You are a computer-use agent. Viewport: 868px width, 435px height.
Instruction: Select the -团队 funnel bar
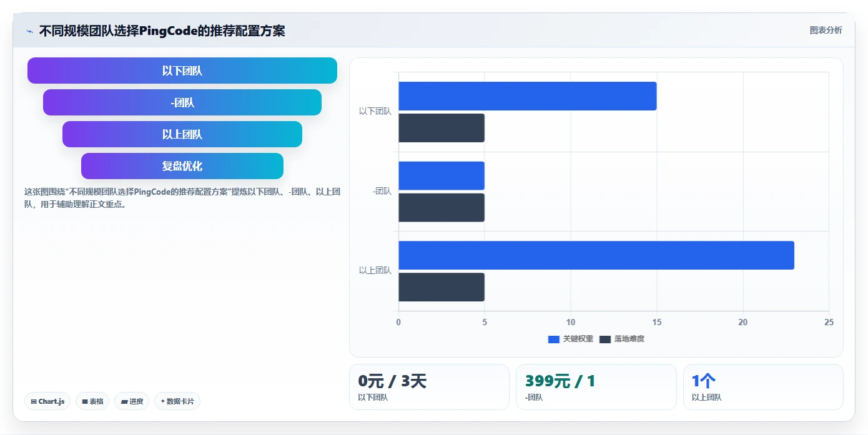(182, 102)
